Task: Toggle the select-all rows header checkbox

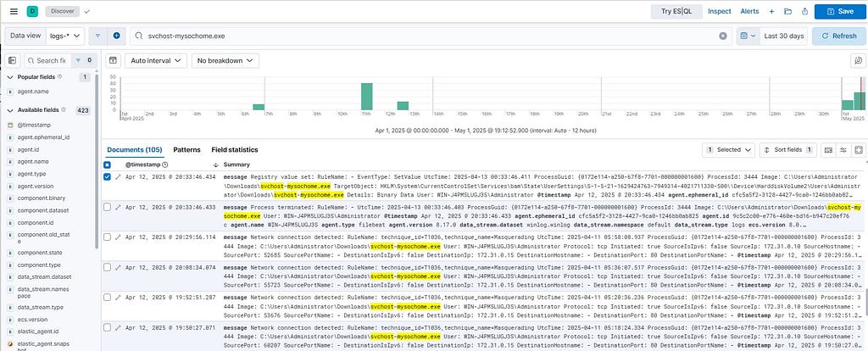Action: pyautogui.click(x=108, y=165)
